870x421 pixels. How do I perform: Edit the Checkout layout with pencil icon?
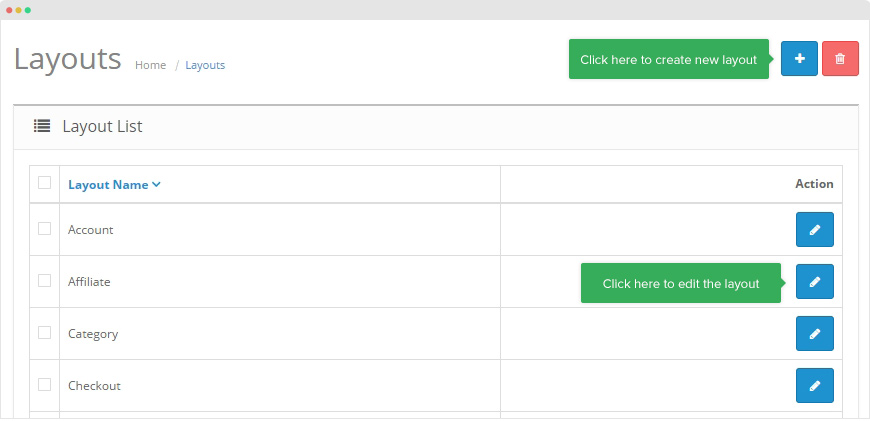(814, 386)
